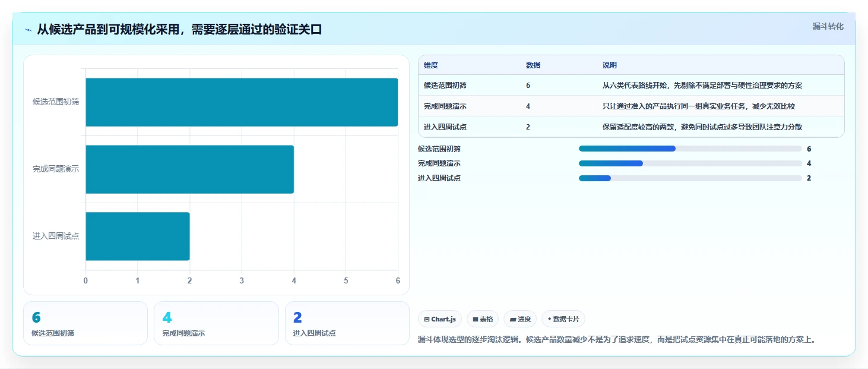The height and width of the screenshot is (369, 868).
Task: Click chart y-axis label 进入四周试点
Action: pos(56,236)
